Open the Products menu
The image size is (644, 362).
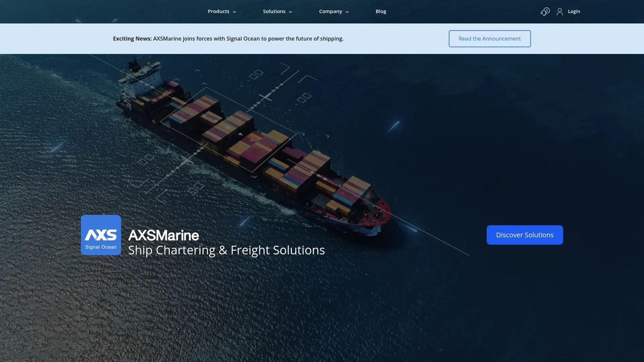[x=219, y=11]
